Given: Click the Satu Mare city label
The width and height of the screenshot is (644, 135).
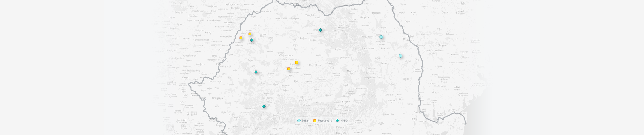Looking at the screenshot, I should pos(266,11).
